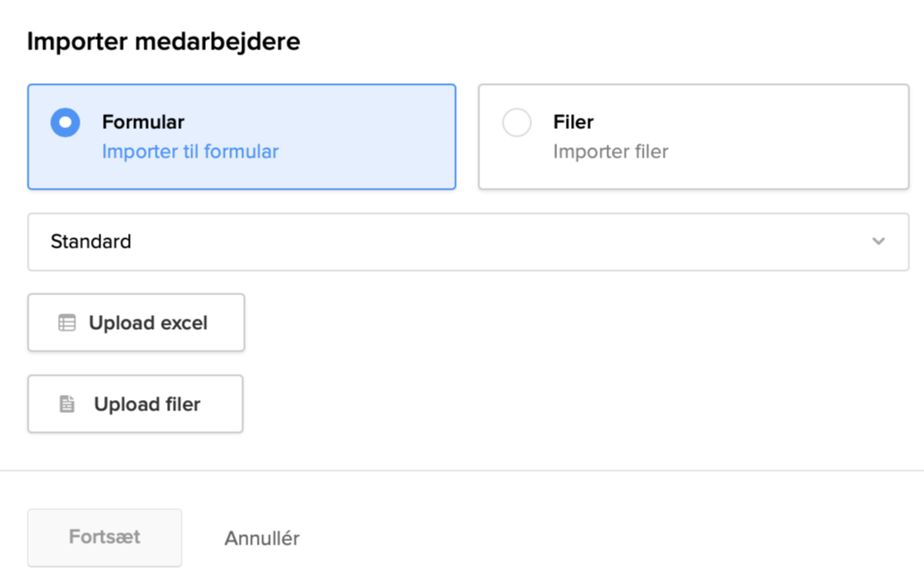
Task: Open the Standard template combo box
Action: coord(467,242)
